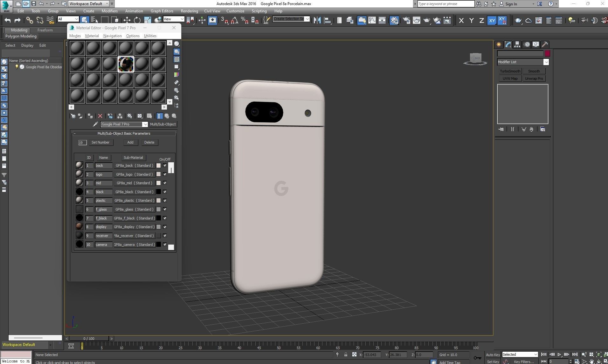Open the bottom Workspace: Default dropdown
The height and width of the screenshot is (364, 608).
27,345
